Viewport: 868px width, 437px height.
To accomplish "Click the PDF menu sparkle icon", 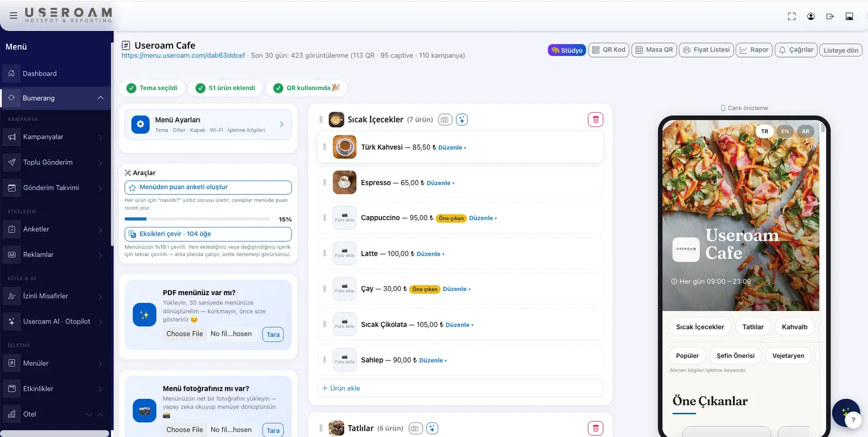I will coord(144,315).
